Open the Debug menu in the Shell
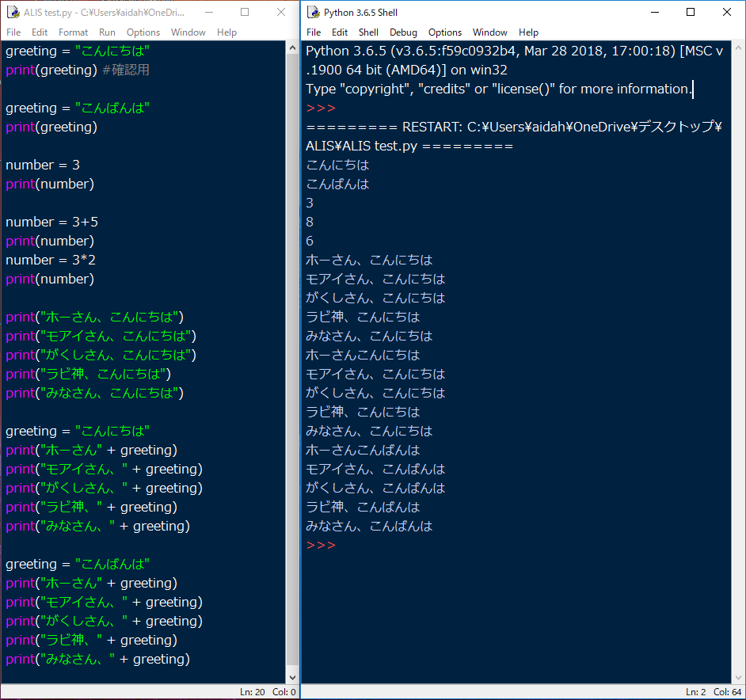 pos(403,32)
